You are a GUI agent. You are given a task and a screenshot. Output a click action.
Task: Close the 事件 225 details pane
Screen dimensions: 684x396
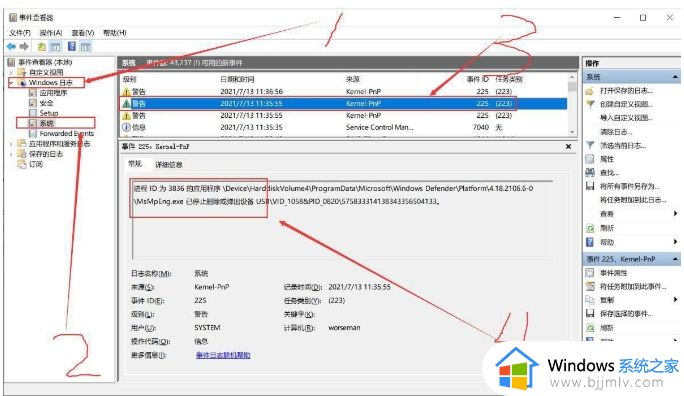tap(568, 147)
